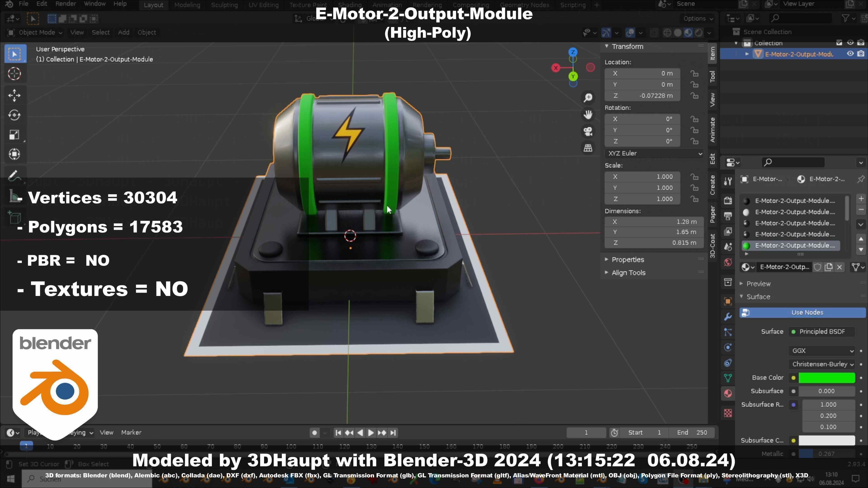Open the View sidebar tab
868x488 pixels.
[x=712, y=100]
